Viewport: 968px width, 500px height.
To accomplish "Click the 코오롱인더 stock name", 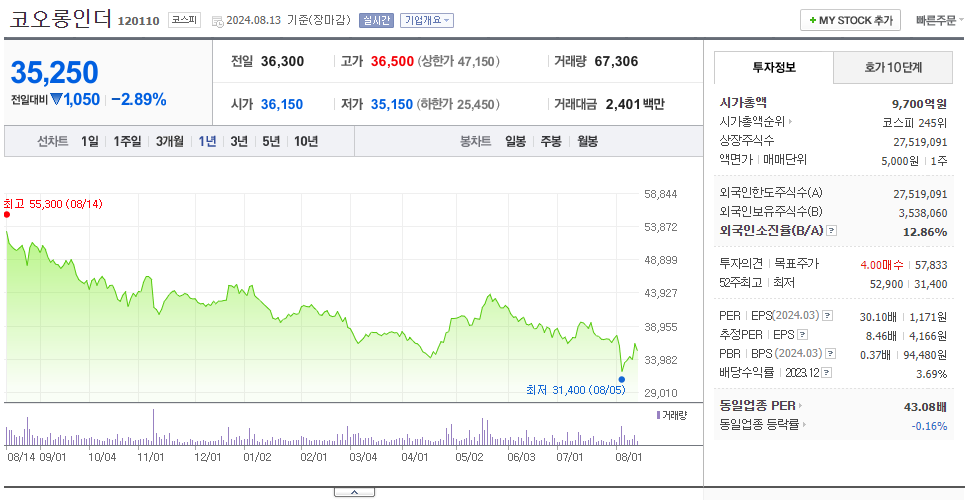I will click(60, 19).
